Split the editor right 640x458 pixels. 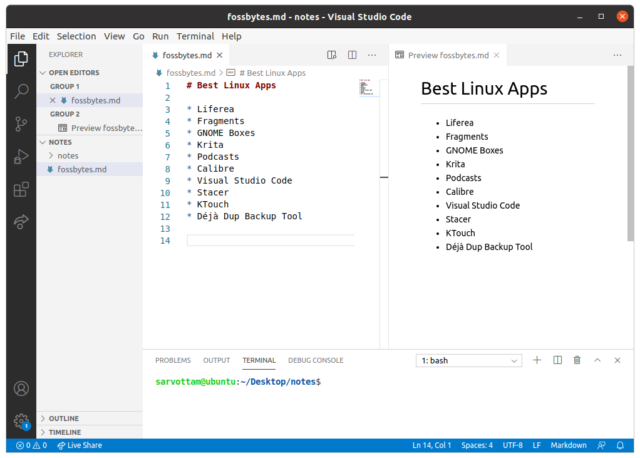tap(352, 55)
